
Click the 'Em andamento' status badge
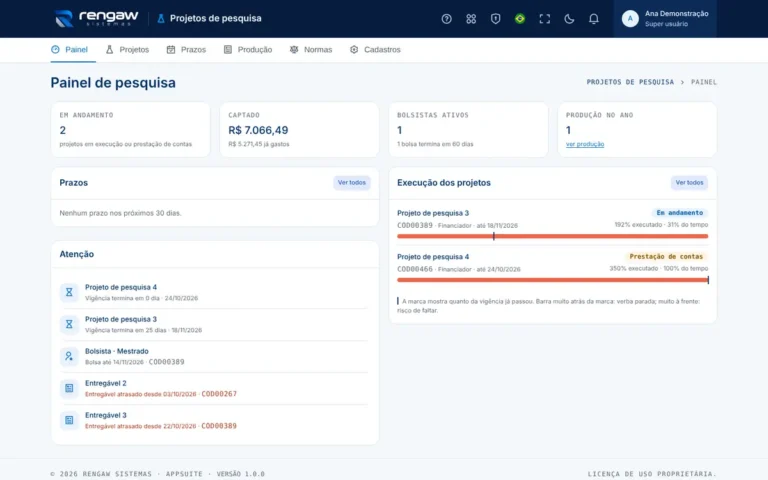(679, 213)
